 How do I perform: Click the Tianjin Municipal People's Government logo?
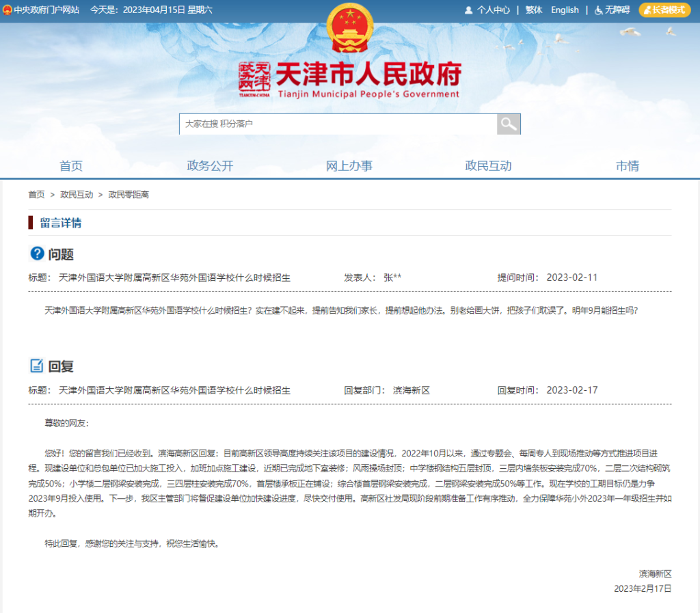(x=350, y=81)
